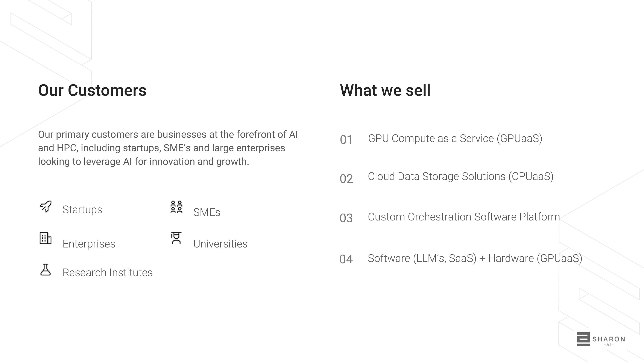Click the Research Institutes label
This screenshot has height=362, width=644.
click(x=108, y=273)
